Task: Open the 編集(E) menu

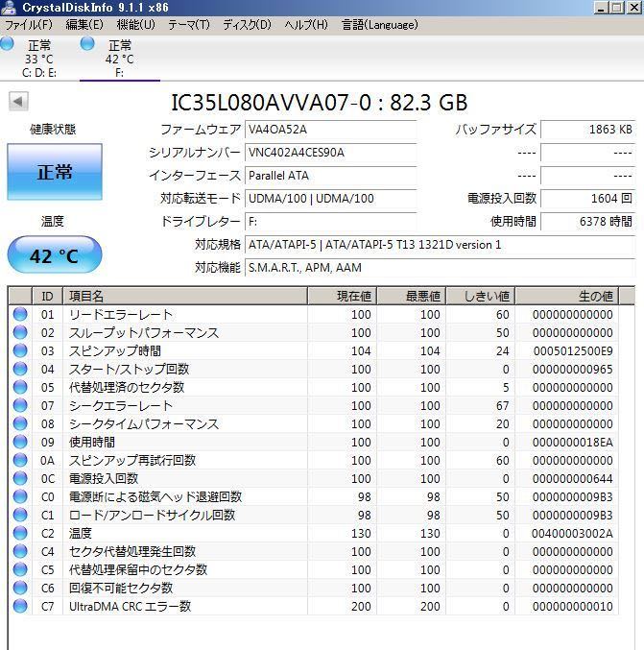Action: point(84,25)
